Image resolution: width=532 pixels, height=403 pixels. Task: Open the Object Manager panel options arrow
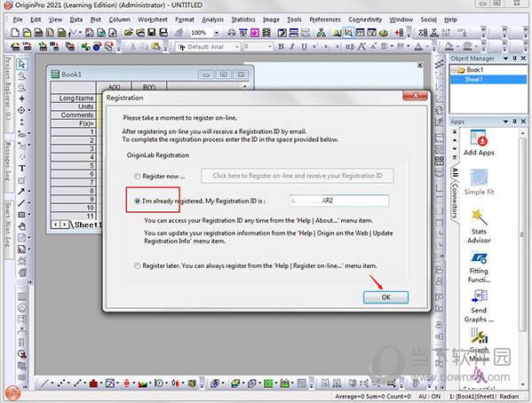(x=505, y=59)
